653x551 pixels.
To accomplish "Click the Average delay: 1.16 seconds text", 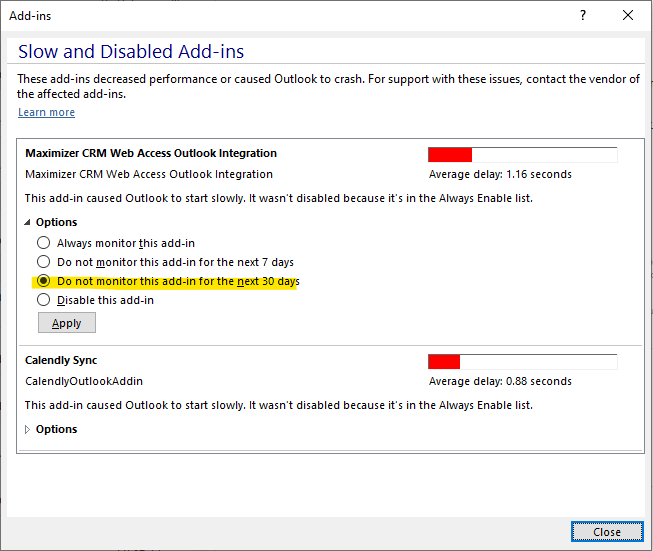I will tap(500, 174).
